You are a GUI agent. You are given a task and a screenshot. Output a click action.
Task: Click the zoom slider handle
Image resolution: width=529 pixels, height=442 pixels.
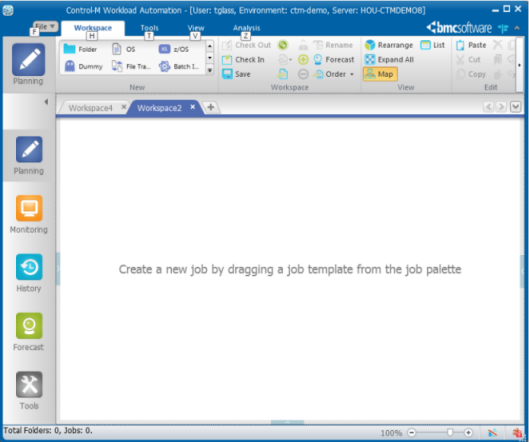(450, 433)
